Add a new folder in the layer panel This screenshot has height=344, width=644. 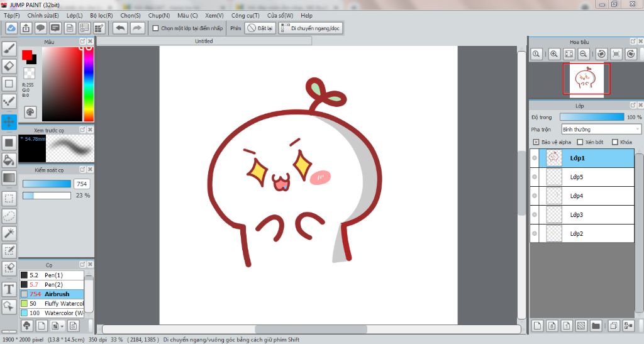point(596,326)
